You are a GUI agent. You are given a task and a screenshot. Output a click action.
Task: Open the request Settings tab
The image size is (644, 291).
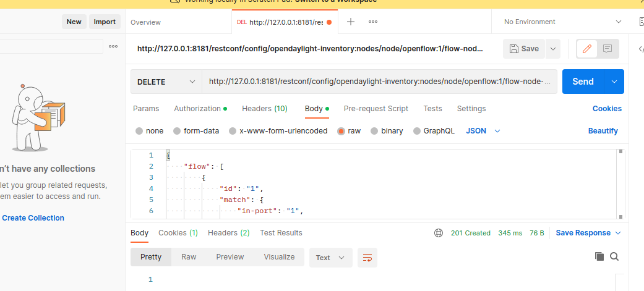click(471, 109)
